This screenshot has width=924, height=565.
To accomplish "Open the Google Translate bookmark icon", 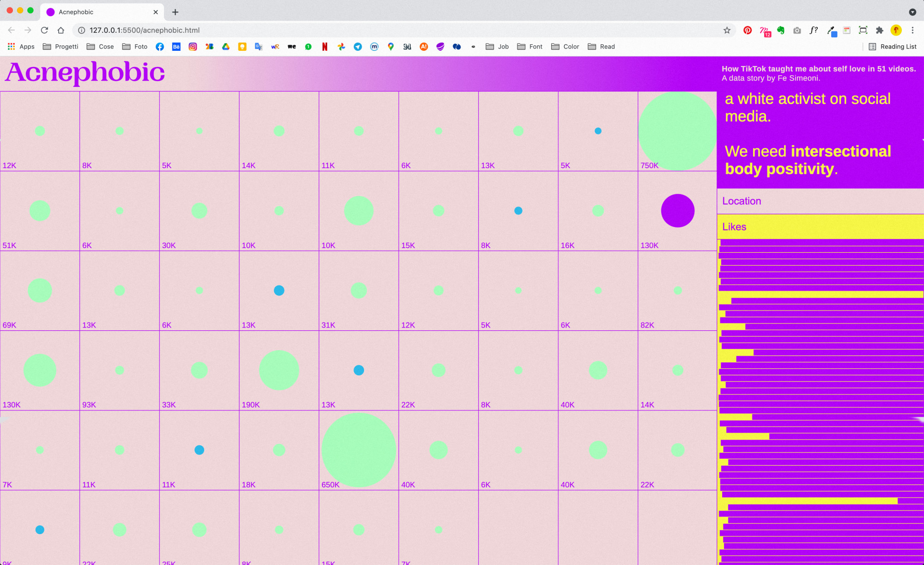I will (259, 47).
